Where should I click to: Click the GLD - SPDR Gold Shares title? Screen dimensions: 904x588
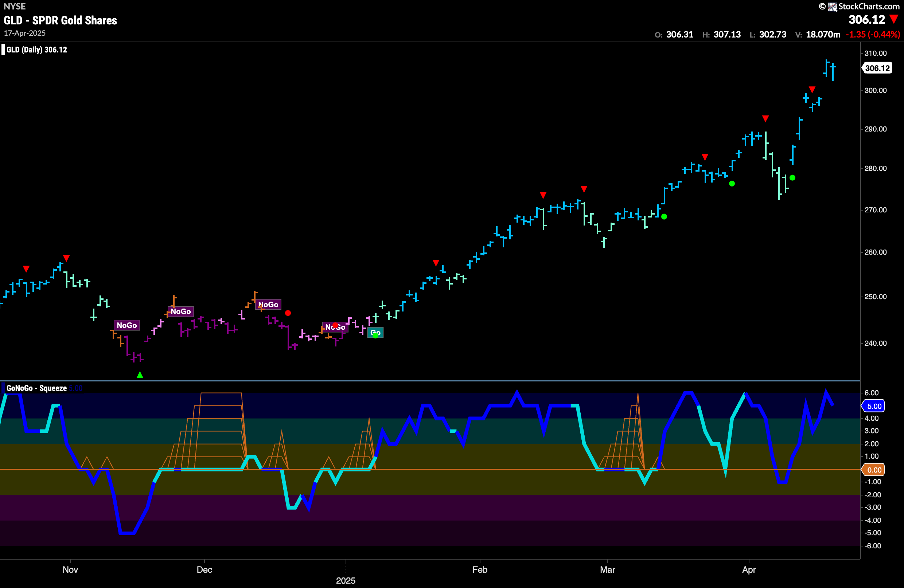click(61, 20)
